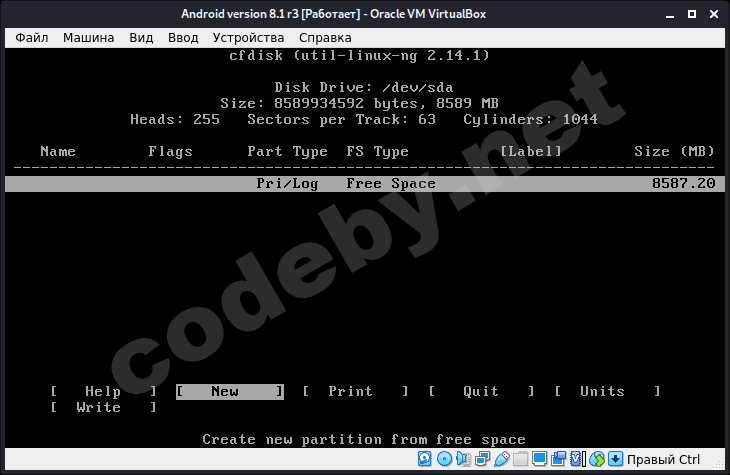Click the greyed-out shared folders icon
Viewport: 730px width, 475px height.
point(520,459)
